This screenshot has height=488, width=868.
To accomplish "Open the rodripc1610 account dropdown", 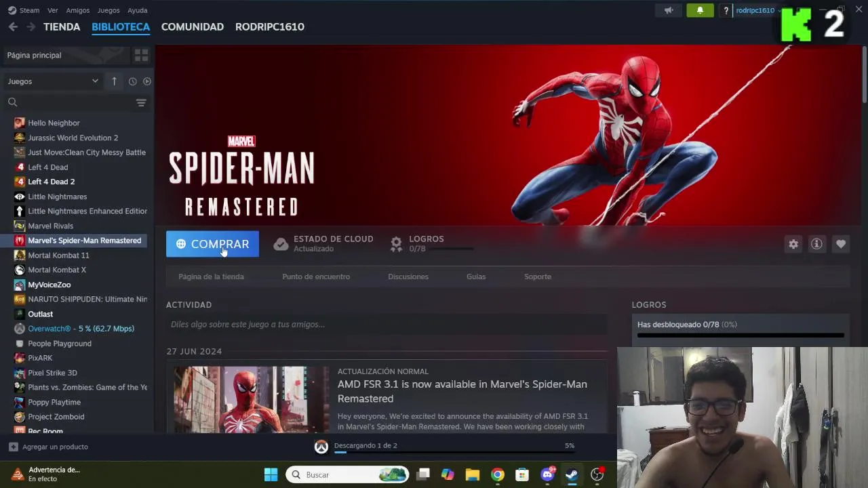I will [757, 10].
